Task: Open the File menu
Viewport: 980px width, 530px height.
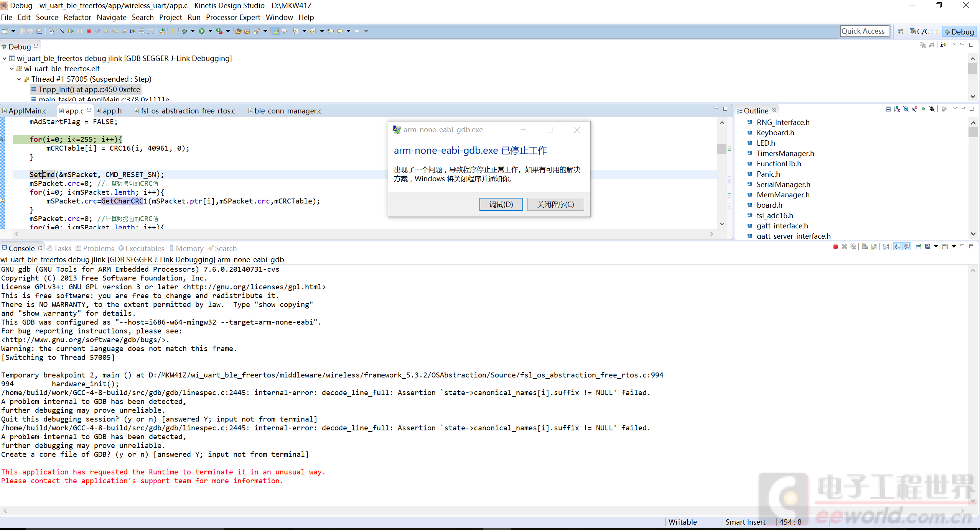Action: coord(7,17)
